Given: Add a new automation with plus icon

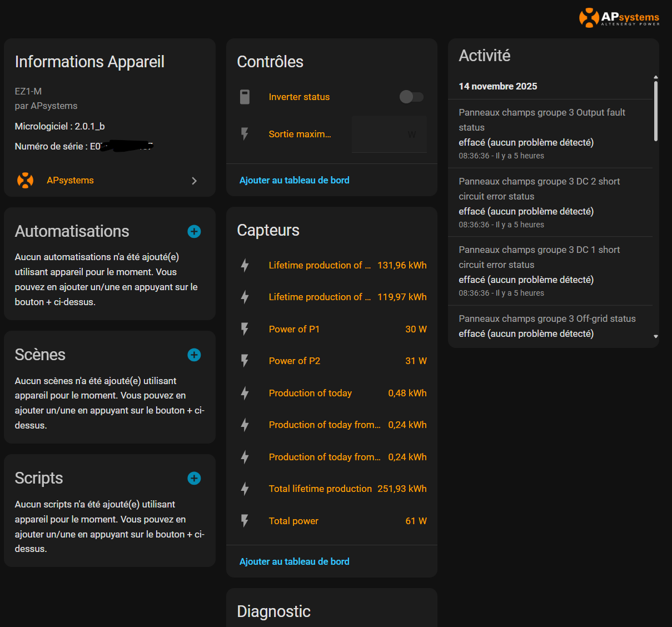Looking at the screenshot, I should 194,231.
